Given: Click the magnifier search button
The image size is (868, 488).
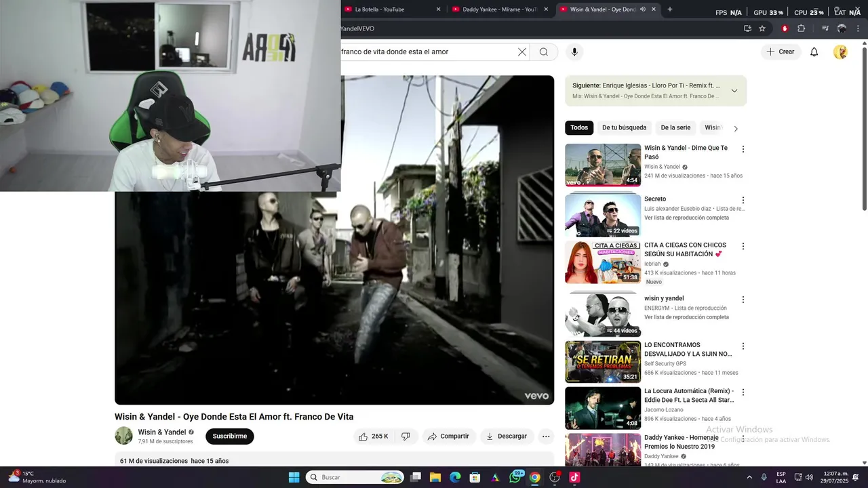Looking at the screenshot, I should (x=544, y=52).
